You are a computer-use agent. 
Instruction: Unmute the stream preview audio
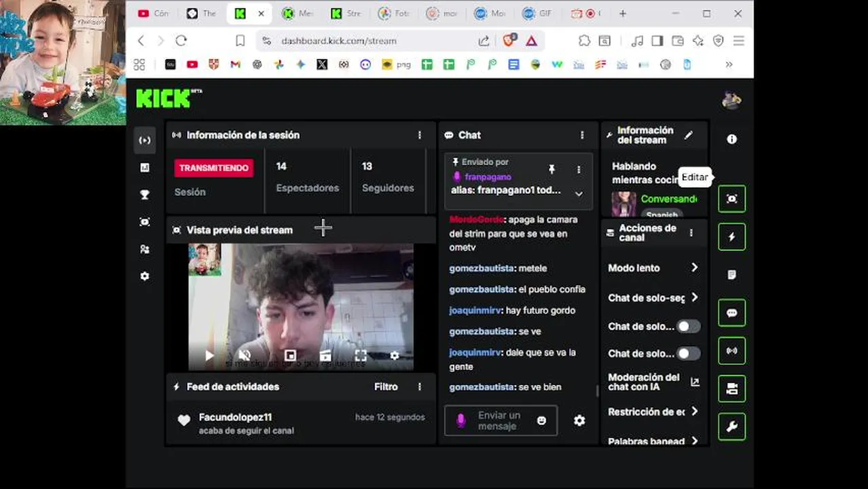click(245, 355)
